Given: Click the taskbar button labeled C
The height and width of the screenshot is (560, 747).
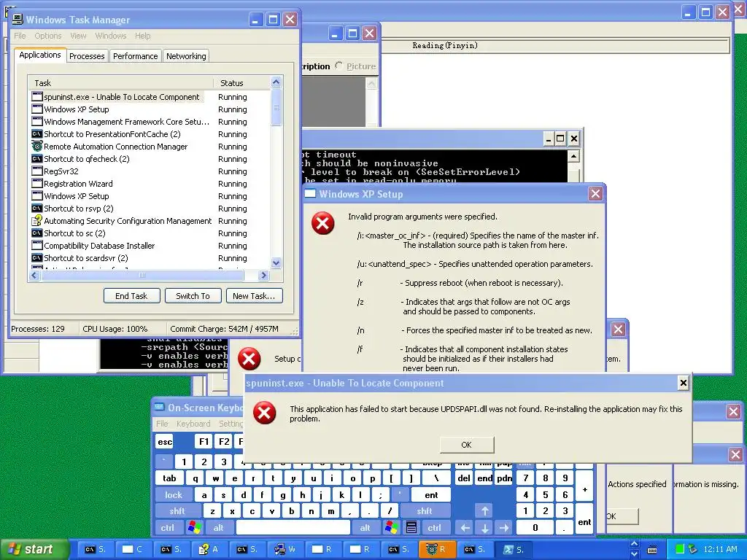Looking at the screenshot, I should [x=133, y=549].
